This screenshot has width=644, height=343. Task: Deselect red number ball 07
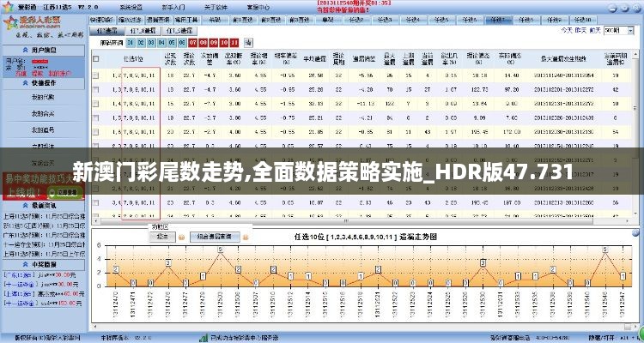tap(192, 42)
